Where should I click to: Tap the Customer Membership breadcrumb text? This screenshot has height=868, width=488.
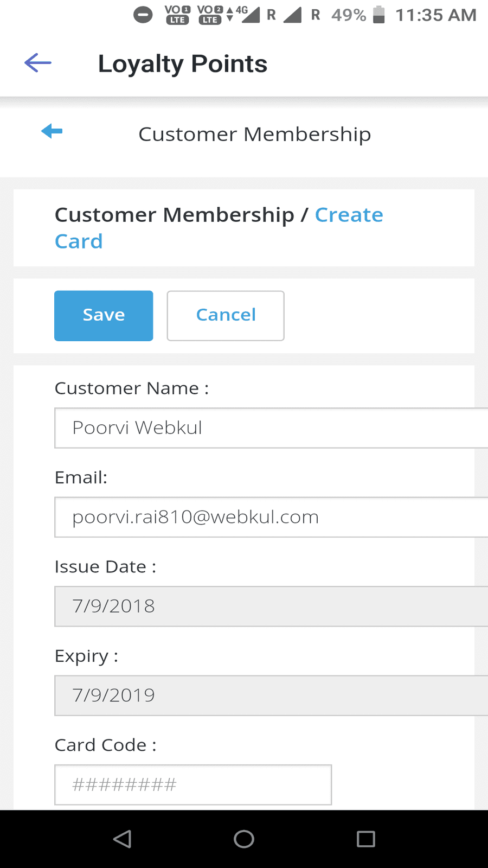coord(174,215)
